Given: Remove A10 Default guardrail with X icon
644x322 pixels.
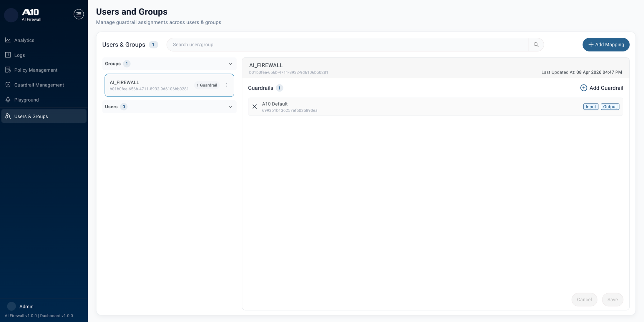Looking at the screenshot, I should tap(255, 107).
